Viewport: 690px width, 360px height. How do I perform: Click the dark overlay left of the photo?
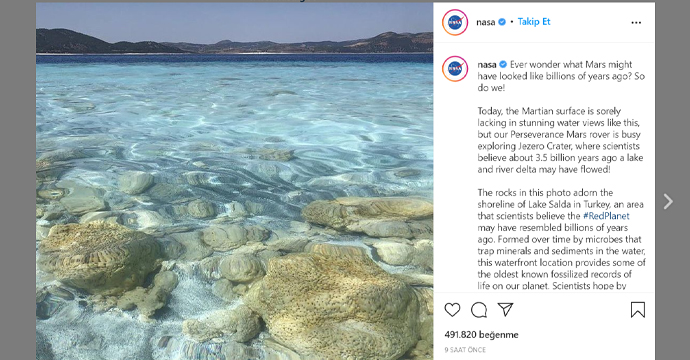coord(18,180)
